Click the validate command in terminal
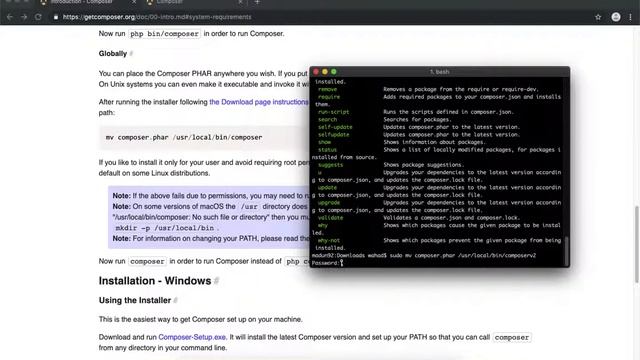Image resolution: width=640 pixels, height=360 pixels. click(330, 218)
